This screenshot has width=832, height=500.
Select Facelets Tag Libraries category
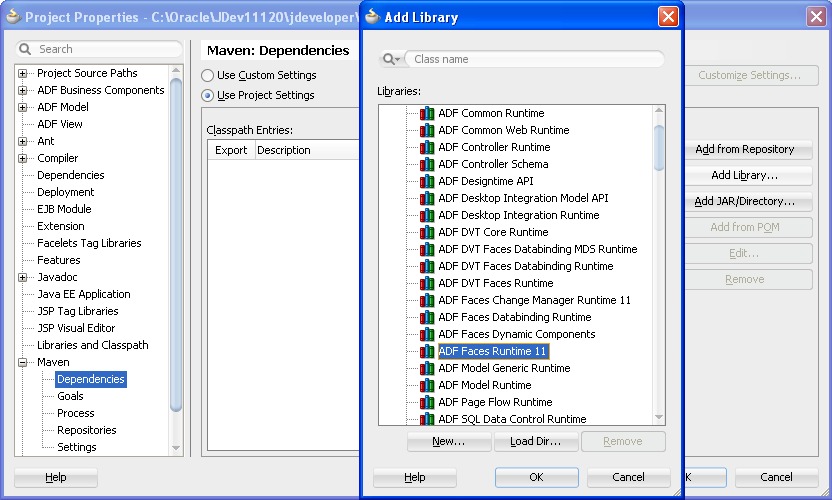coord(89,243)
